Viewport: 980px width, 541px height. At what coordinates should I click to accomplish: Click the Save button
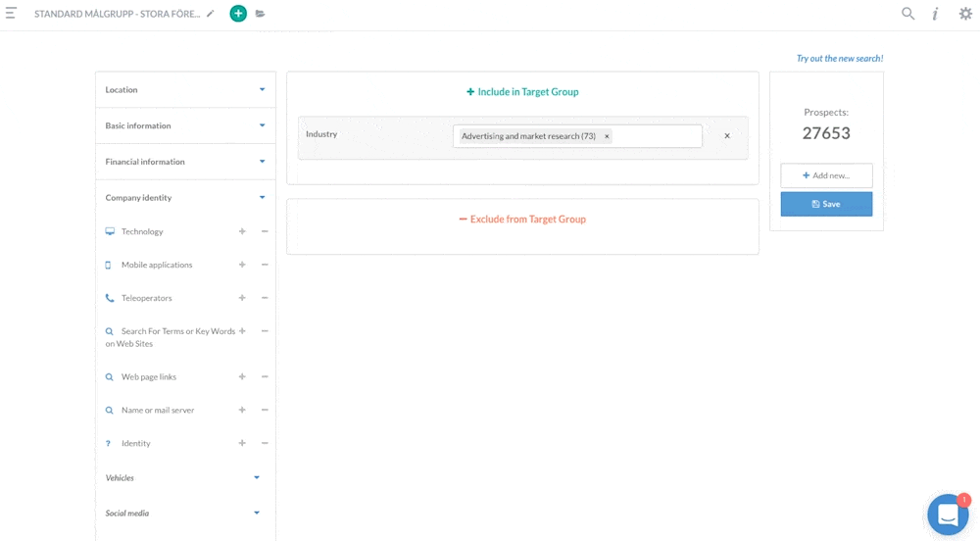pyautogui.click(x=826, y=204)
